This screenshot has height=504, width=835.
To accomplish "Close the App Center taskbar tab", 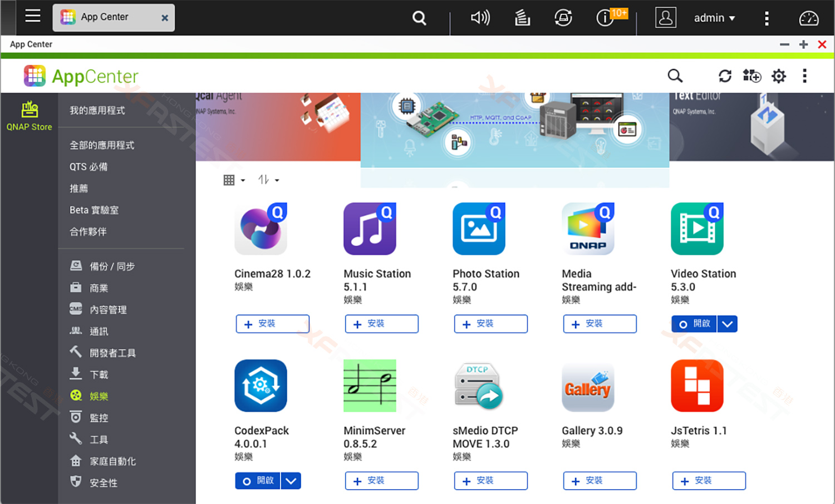I will (165, 18).
